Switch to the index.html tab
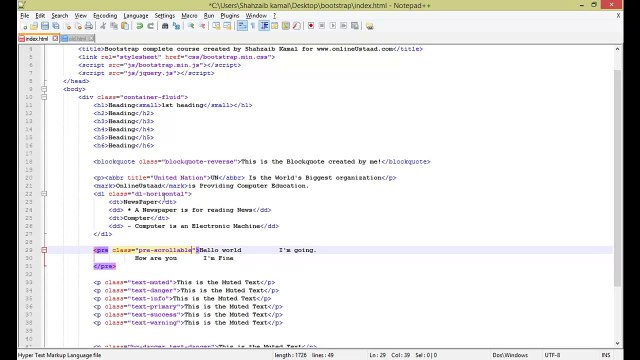The width and height of the screenshot is (640, 360). point(37,39)
